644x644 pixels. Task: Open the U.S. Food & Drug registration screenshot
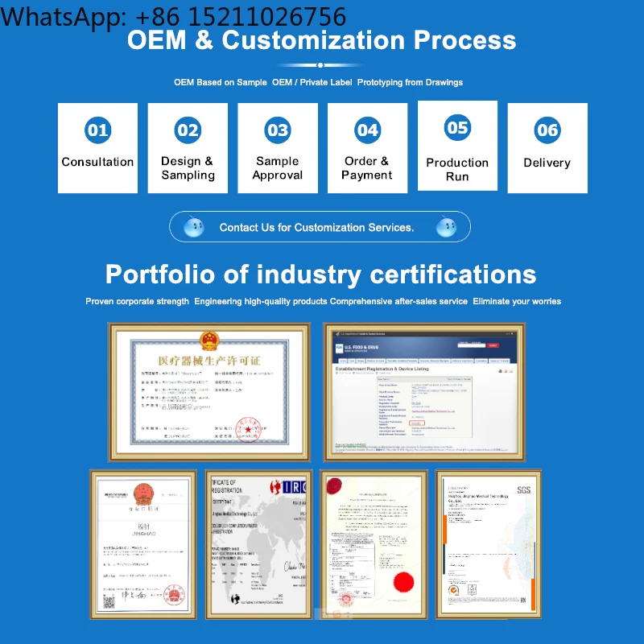pos(425,392)
